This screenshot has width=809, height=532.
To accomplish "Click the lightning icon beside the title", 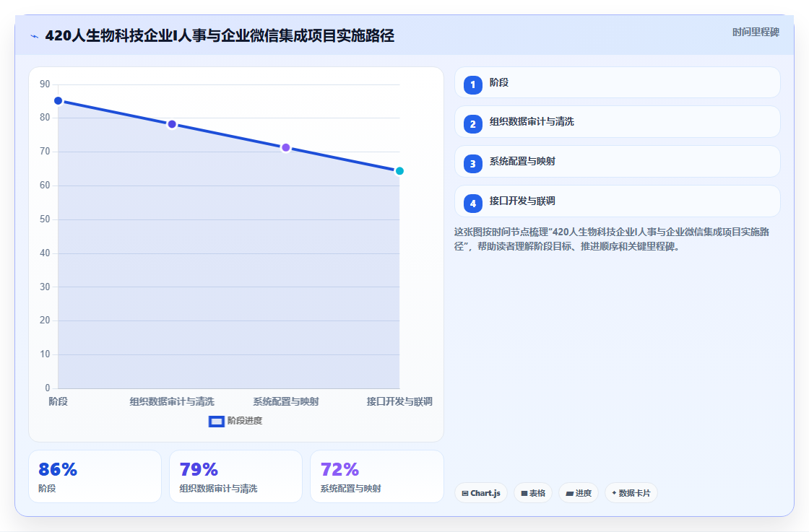I will [x=35, y=36].
